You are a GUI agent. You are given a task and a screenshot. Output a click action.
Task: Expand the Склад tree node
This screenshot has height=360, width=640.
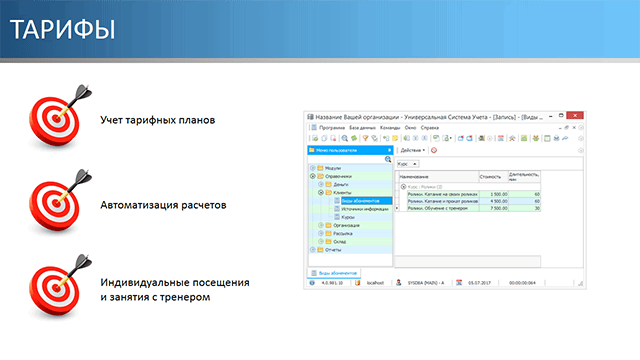pos(321,242)
